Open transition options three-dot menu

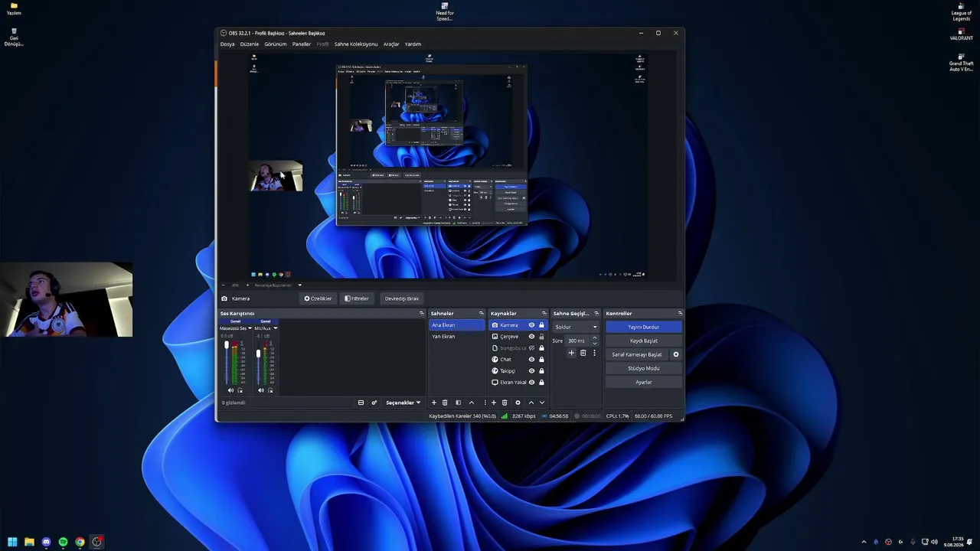594,353
